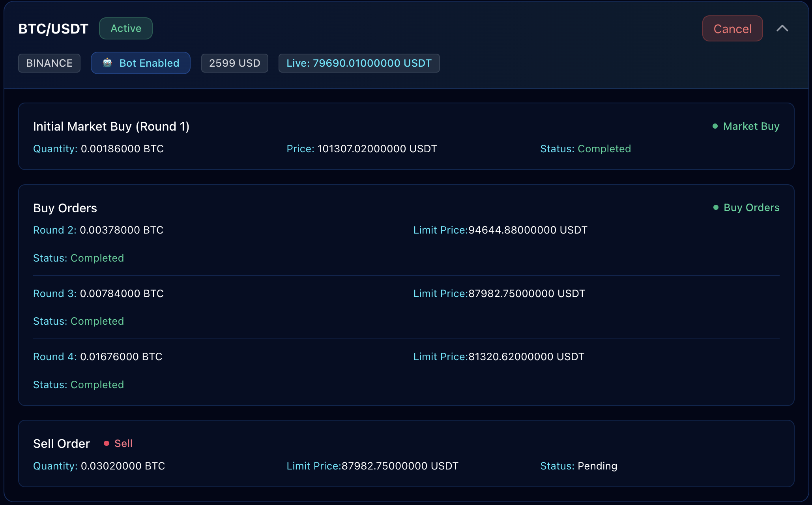Viewport: 812px width, 505px height.
Task: Select the BINANCE exchange tag
Action: (x=49, y=63)
